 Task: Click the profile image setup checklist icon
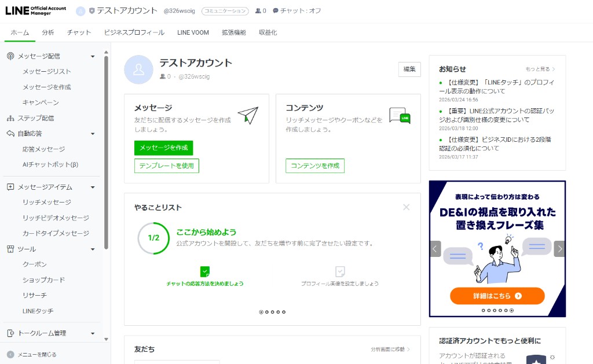click(340, 271)
